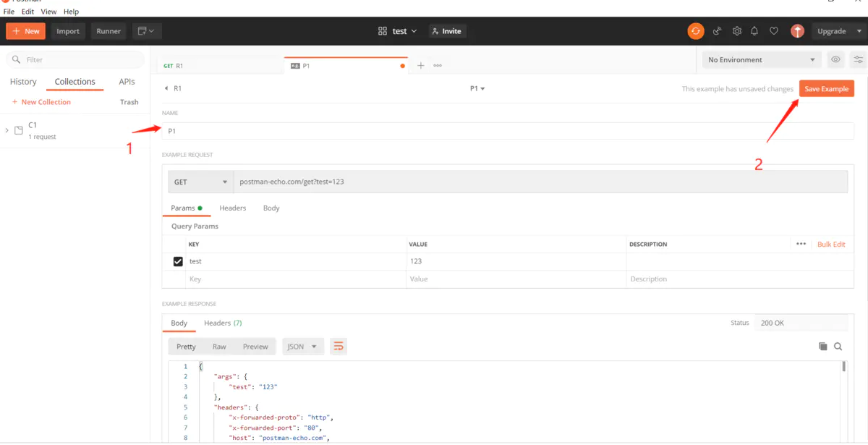Switch to the History tab
The image size is (868, 445).
pos(23,82)
